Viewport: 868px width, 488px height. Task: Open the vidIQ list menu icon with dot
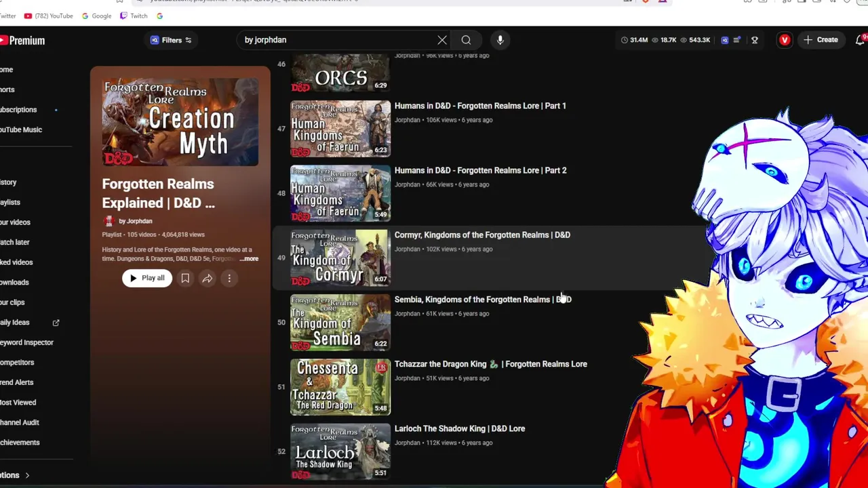tap(737, 40)
